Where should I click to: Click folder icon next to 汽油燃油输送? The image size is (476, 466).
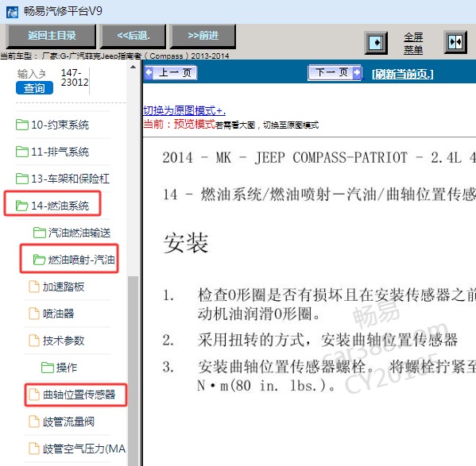point(40,233)
